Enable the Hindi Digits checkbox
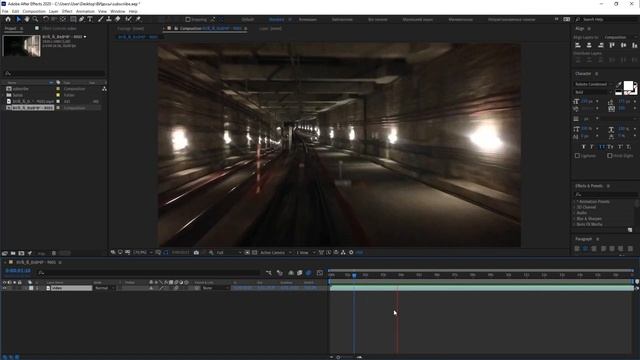The image size is (640, 360). (609, 156)
